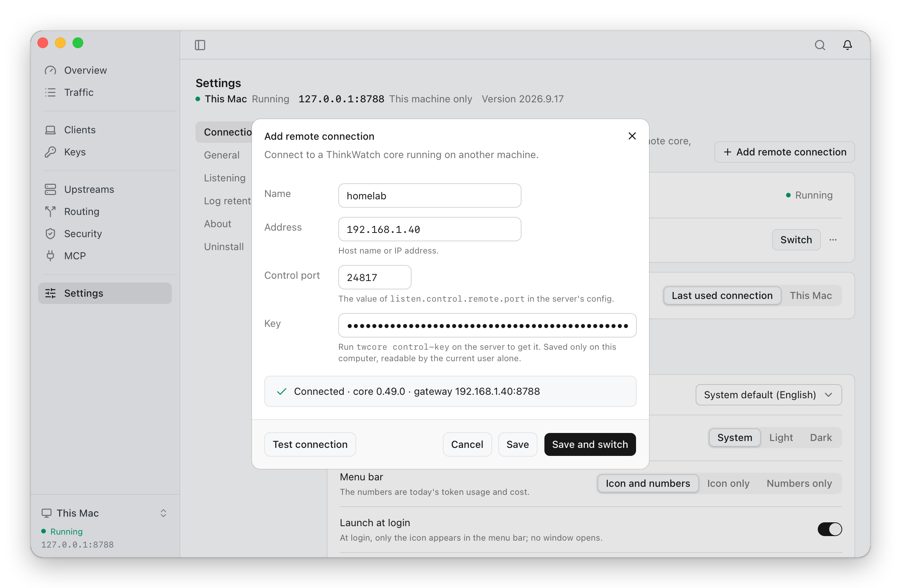Open the Log retention settings tab
Screen dimensions: 901x588
(228, 201)
